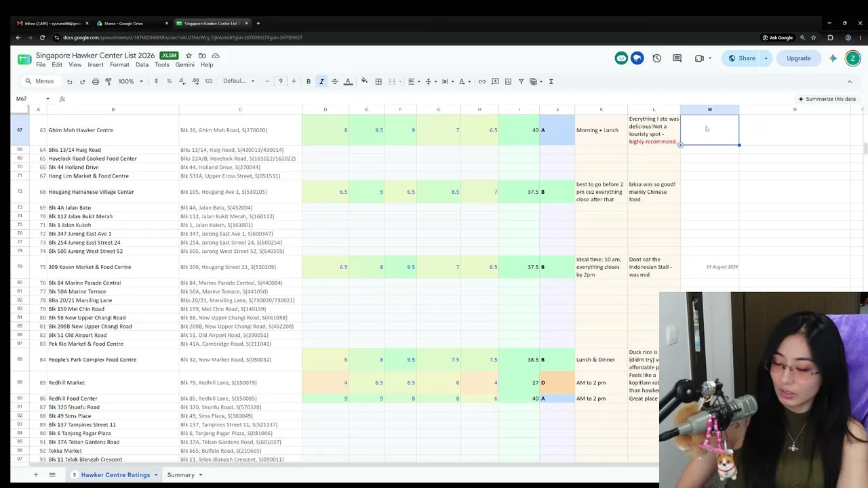The image size is (868, 488).
Task: Toggle bold formatting
Action: click(x=309, y=81)
